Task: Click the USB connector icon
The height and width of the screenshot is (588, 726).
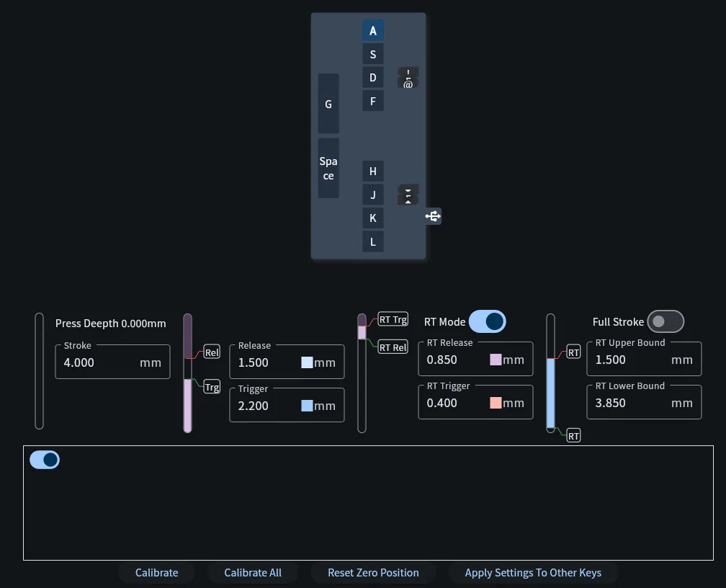Action: [x=434, y=216]
